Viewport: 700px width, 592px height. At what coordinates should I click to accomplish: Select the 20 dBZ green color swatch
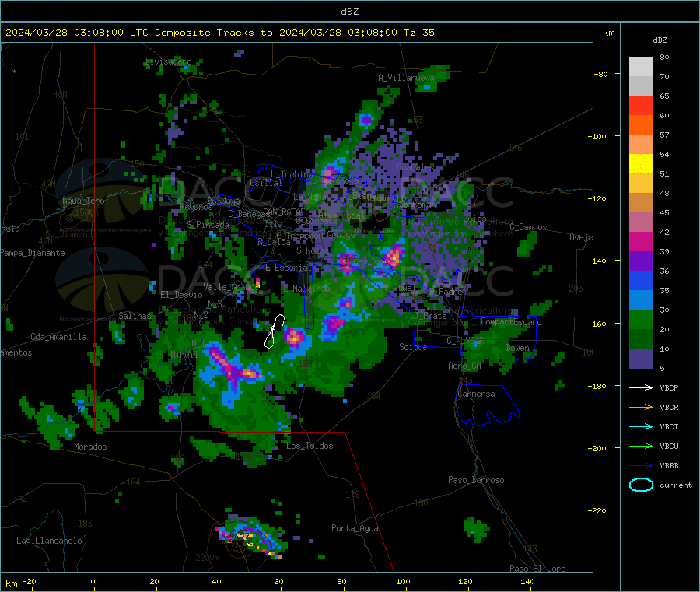[x=641, y=320]
